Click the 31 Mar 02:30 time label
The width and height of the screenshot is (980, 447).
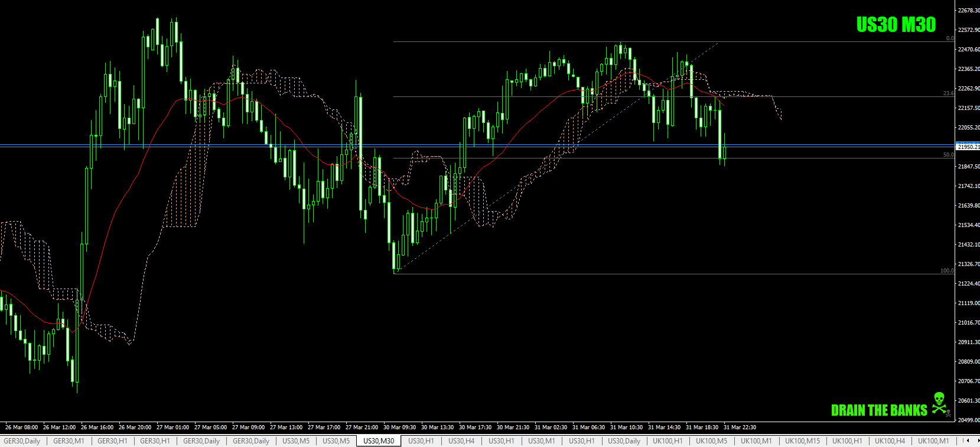pos(551,427)
